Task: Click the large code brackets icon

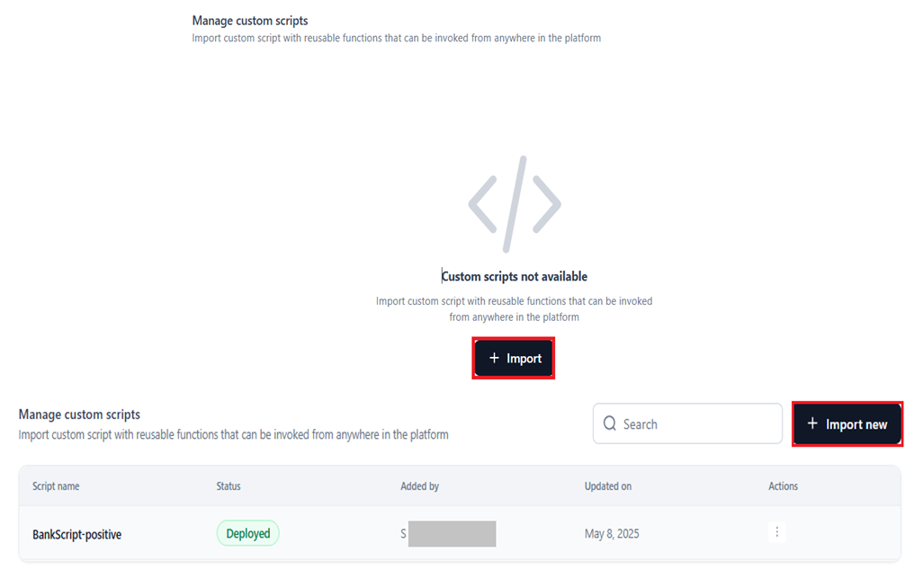Action: (515, 204)
